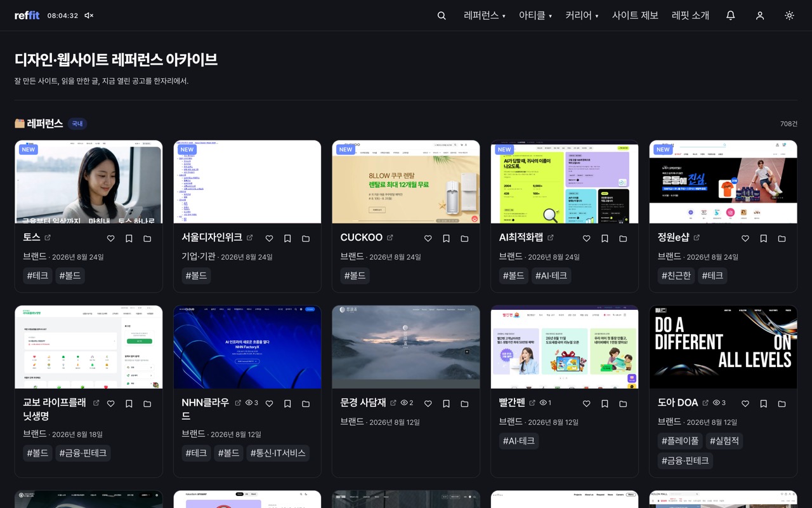Bookmark the AI최적화랩 card
This screenshot has height=508, width=812.
(605, 239)
